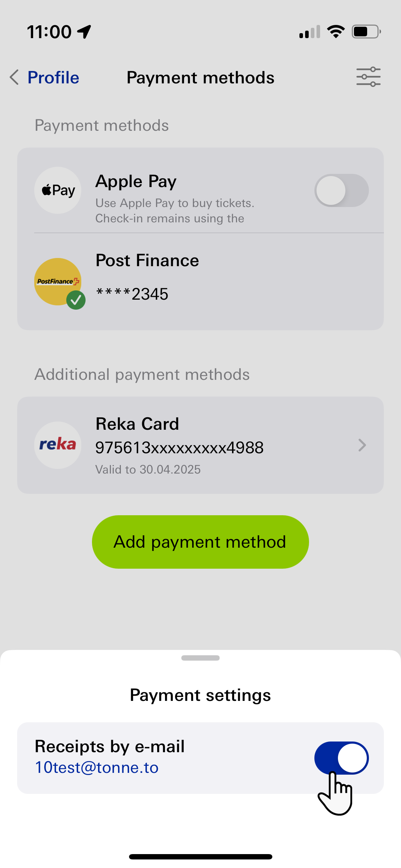Tap the PostFinance logo icon
Screen dimensions: 401x868
click(x=58, y=281)
